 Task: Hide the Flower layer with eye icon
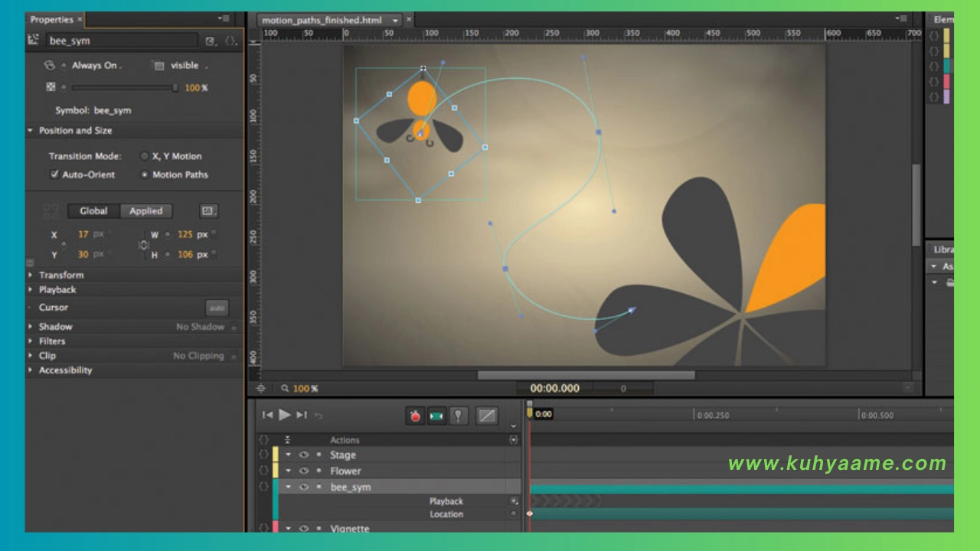pos(304,471)
